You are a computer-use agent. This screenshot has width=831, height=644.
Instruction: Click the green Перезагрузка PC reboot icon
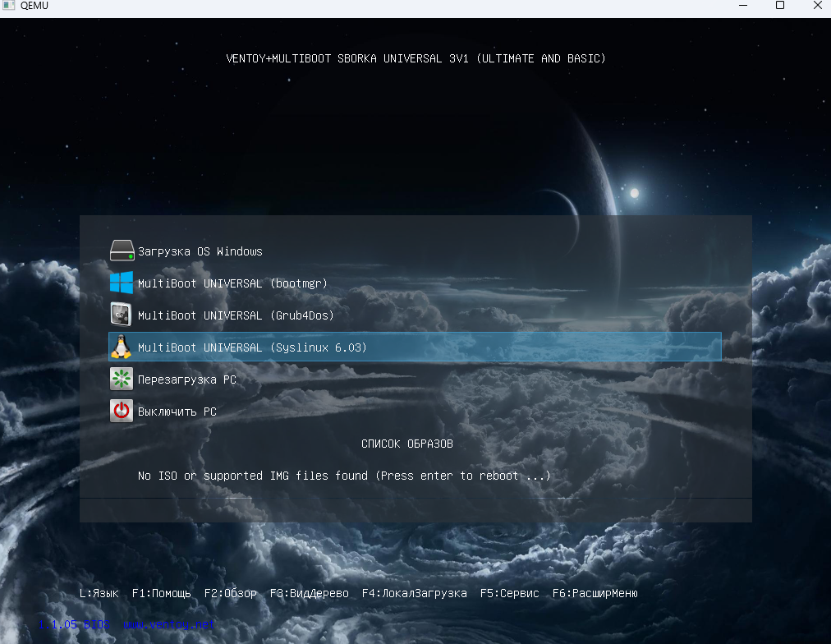coord(122,379)
